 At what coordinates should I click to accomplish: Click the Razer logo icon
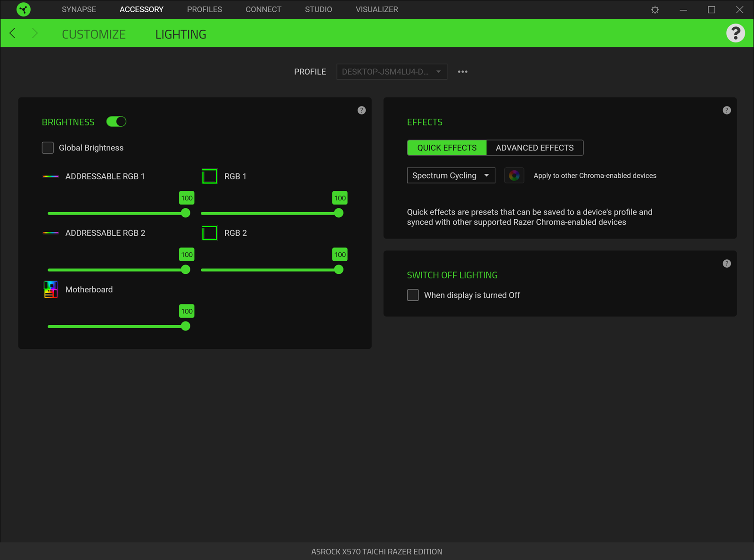(23, 9)
